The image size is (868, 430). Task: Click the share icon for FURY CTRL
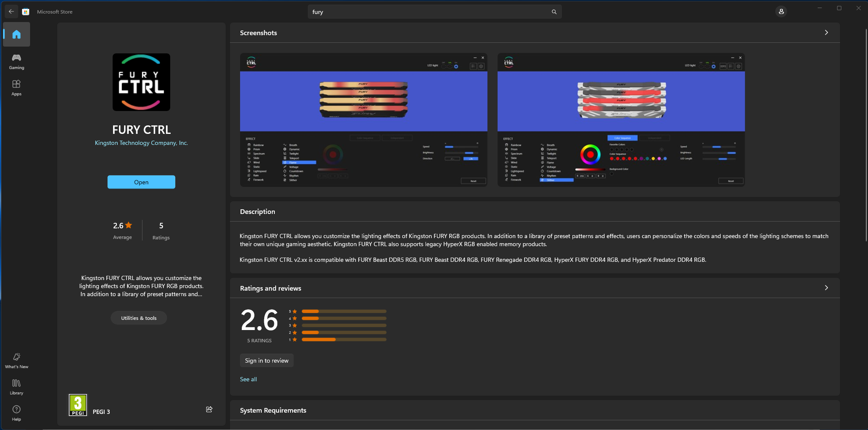click(x=209, y=409)
